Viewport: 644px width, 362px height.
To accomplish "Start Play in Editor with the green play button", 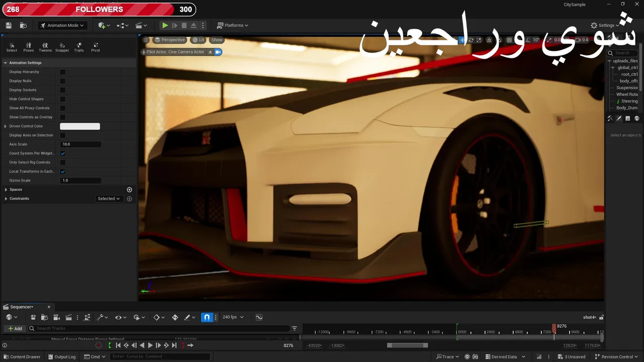I will [165, 25].
